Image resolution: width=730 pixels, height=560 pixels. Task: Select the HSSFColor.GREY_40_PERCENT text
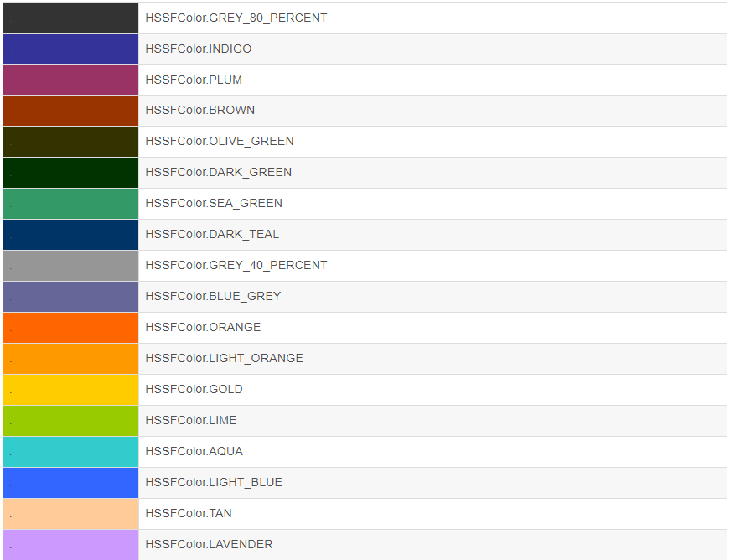(236, 266)
